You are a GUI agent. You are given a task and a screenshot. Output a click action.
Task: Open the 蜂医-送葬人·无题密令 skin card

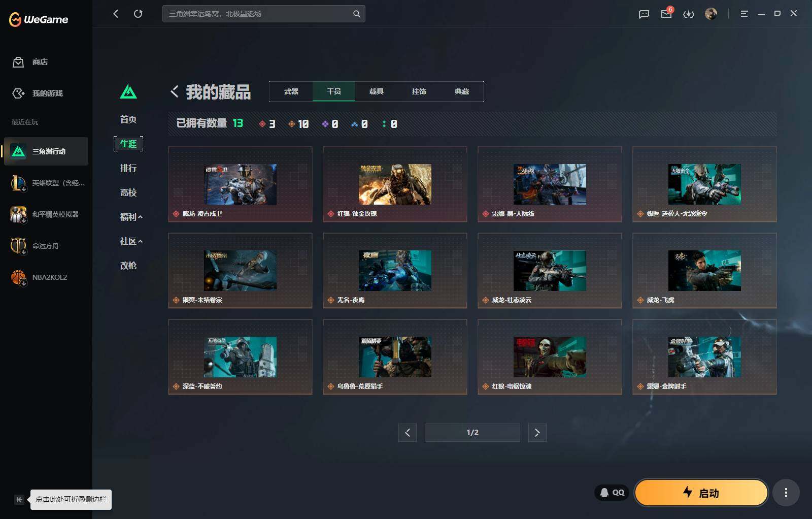click(x=704, y=184)
